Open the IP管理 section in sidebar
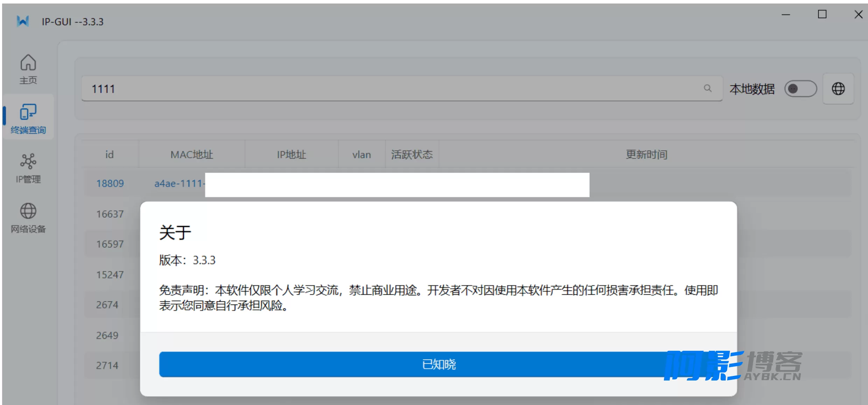The width and height of the screenshot is (868, 405). [28, 167]
